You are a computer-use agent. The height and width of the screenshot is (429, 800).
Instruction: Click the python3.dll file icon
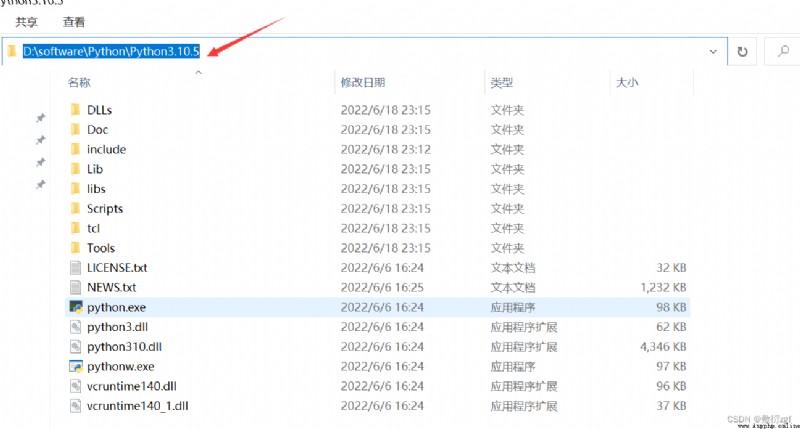(76, 327)
